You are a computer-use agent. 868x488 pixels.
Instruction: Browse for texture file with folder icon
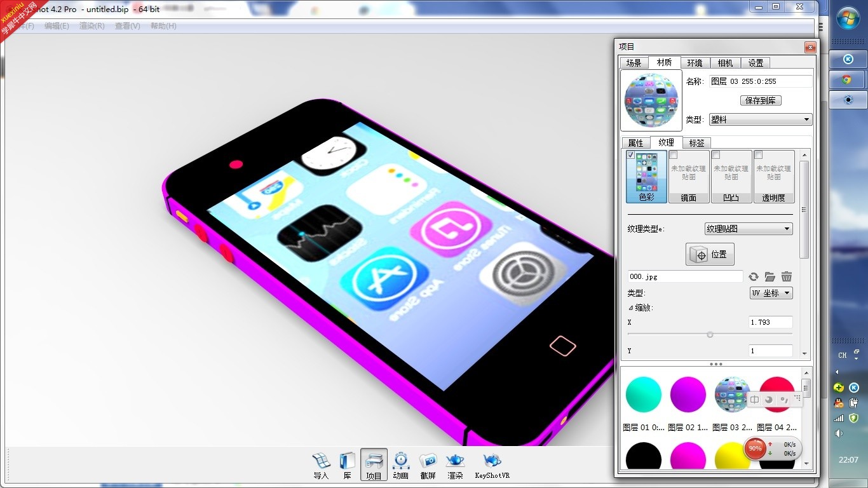[770, 276]
